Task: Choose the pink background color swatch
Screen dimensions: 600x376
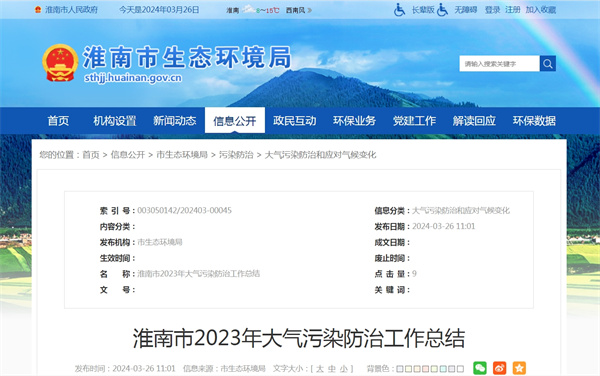Action: pos(426,369)
